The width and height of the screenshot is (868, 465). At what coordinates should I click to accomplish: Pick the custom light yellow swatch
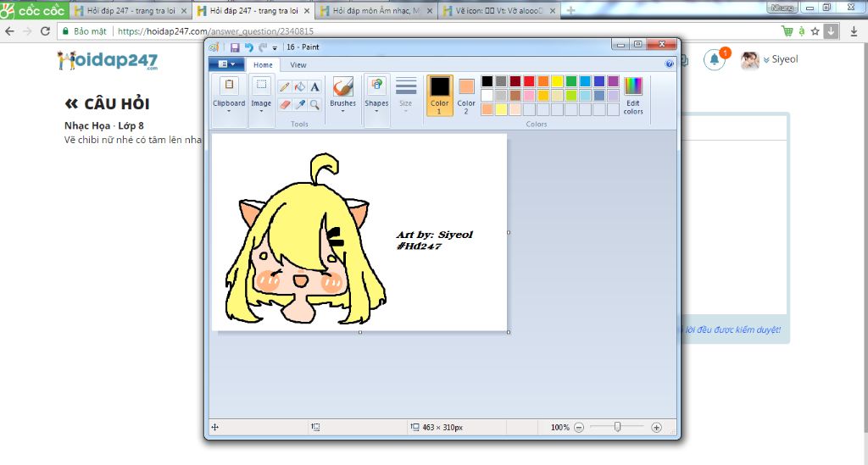coord(501,109)
